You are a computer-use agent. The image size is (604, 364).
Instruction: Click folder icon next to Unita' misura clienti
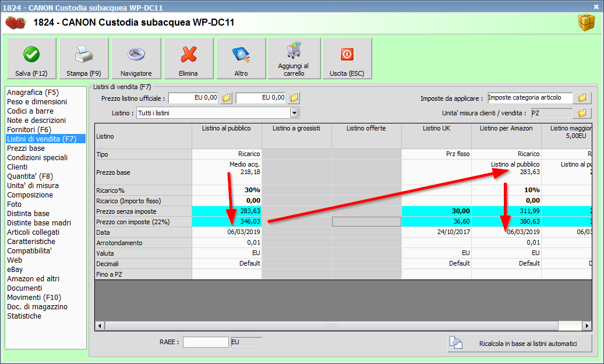[581, 113]
